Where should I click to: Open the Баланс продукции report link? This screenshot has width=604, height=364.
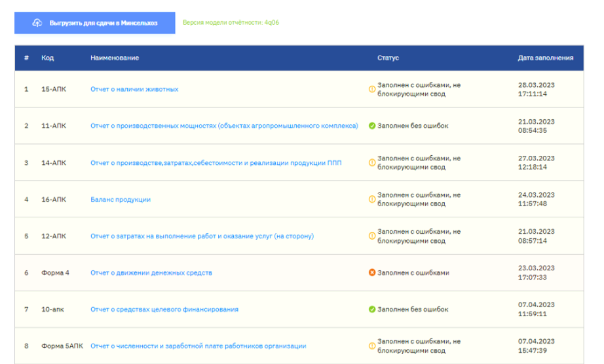(121, 199)
